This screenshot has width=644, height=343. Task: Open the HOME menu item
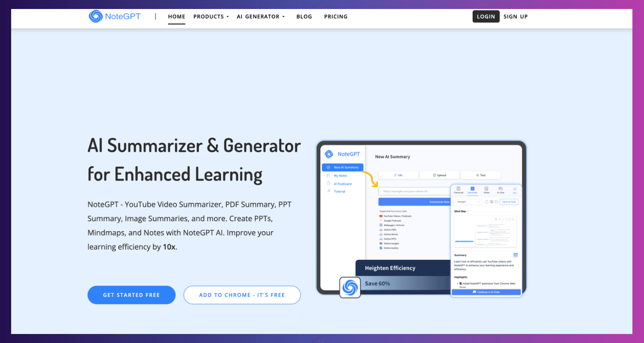(176, 17)
